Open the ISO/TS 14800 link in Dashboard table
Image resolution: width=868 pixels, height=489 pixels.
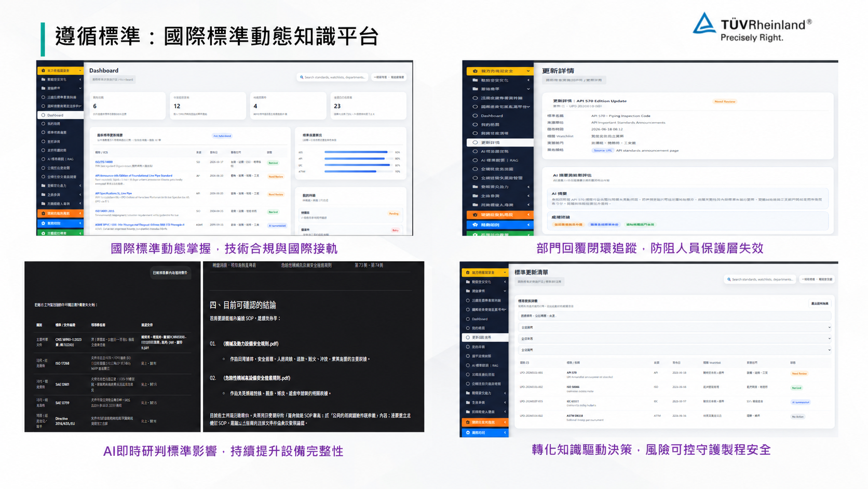pos(104,162)
